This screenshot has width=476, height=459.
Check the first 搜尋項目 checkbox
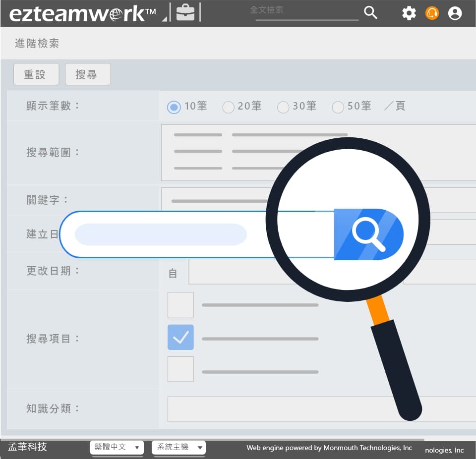click(180, 305)
